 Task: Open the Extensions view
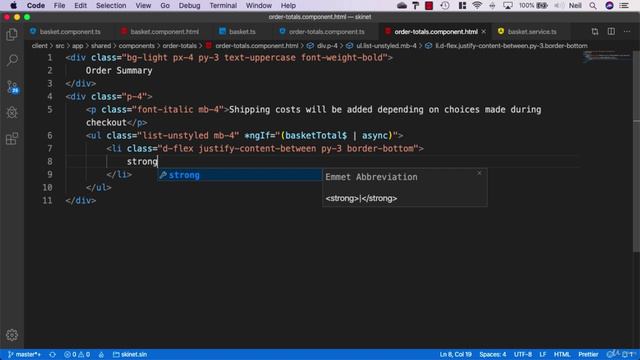coord(12,139)
